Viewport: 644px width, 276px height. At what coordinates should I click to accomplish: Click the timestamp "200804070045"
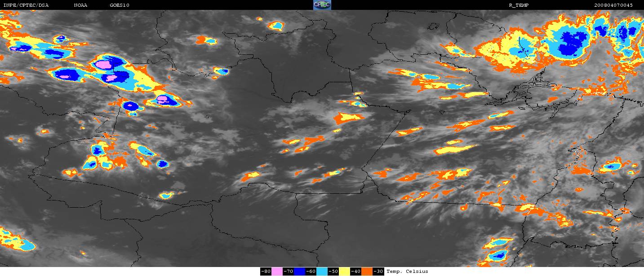pyautogui.click(x=613, y=5)
